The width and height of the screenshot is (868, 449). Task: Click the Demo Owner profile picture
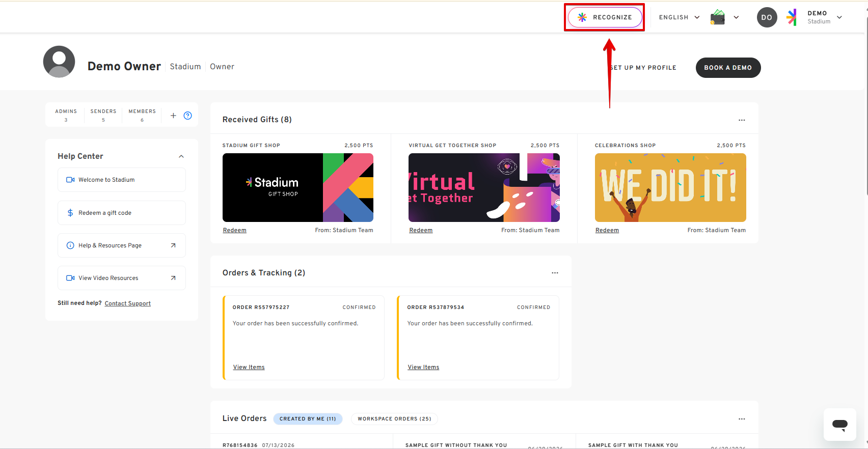tap(59, 62)
